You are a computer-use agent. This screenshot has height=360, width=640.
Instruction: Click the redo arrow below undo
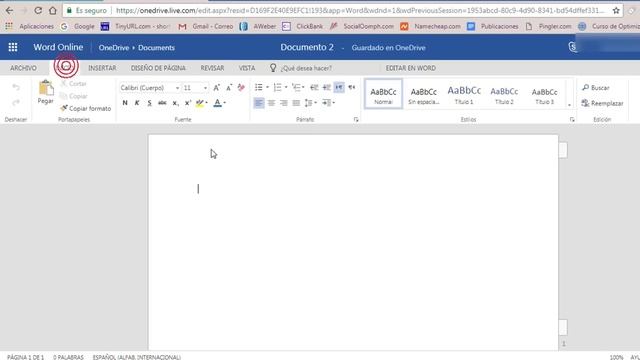point(16,102)
